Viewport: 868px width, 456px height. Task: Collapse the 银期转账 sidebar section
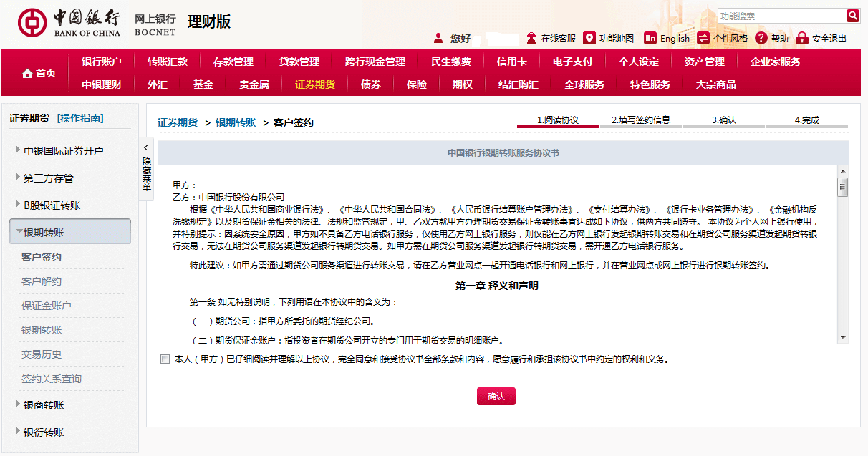pyautogui.click(x=69, y=232)
